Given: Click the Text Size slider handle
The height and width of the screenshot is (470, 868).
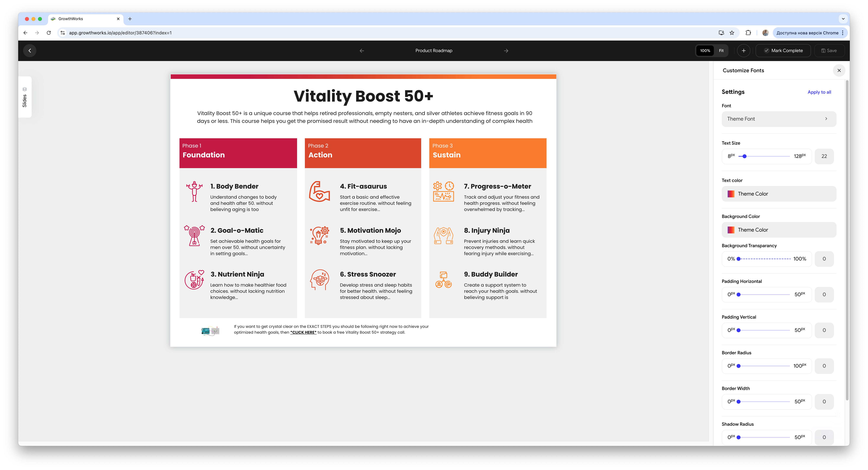Looking at the screenshot, I should [744, 156].
